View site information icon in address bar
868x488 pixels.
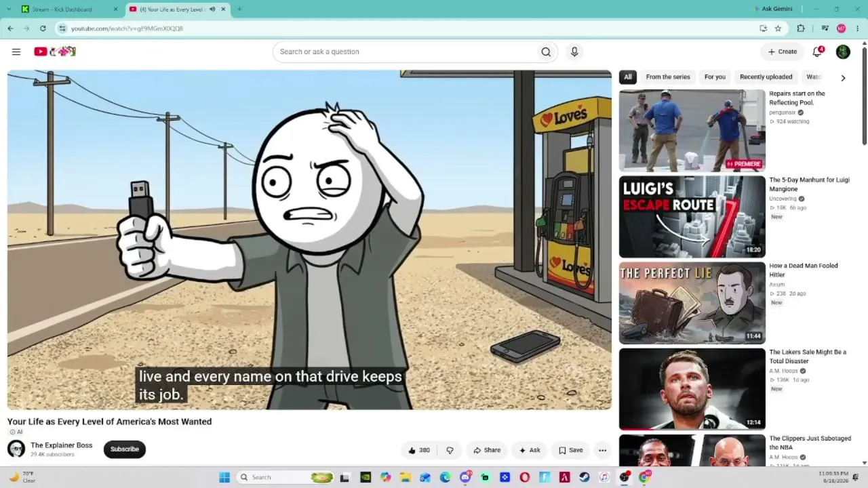click(x=62, y=28)
